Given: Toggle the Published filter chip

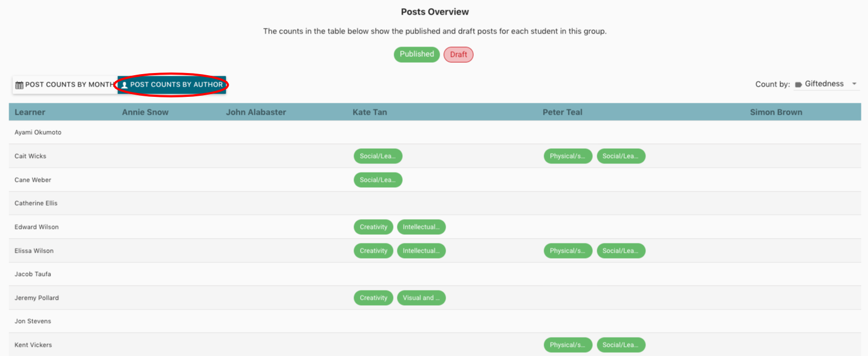Looking at the screenshot, I should pyautogui.click(x=416, y=54).
